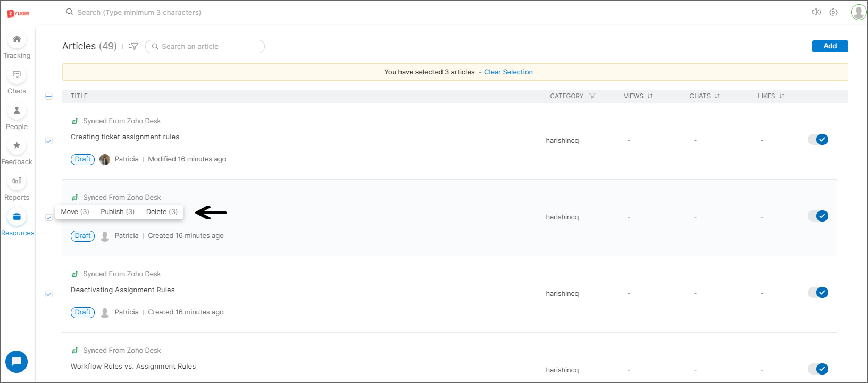Click the Zylker logo
The image size is (868, 383).
pyautogui.click(x=18, y=13)
